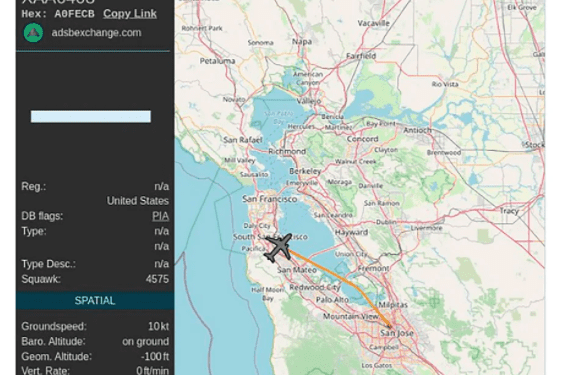
Task: Click the Napa label on the map
Action: (302, 41)
